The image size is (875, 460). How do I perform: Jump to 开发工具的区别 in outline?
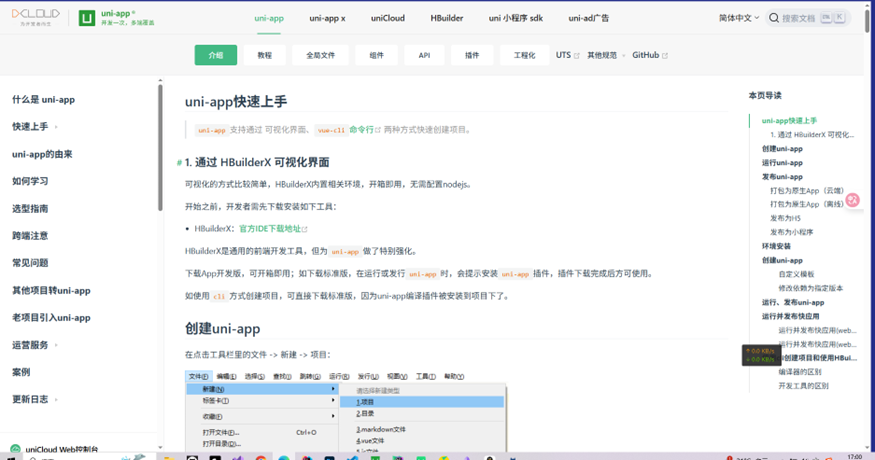click(x=803, y=386)
